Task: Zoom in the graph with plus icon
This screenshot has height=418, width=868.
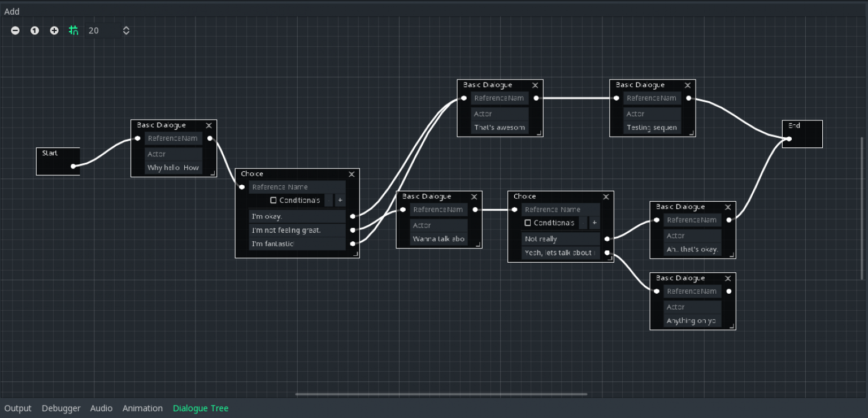Action: 54,31
